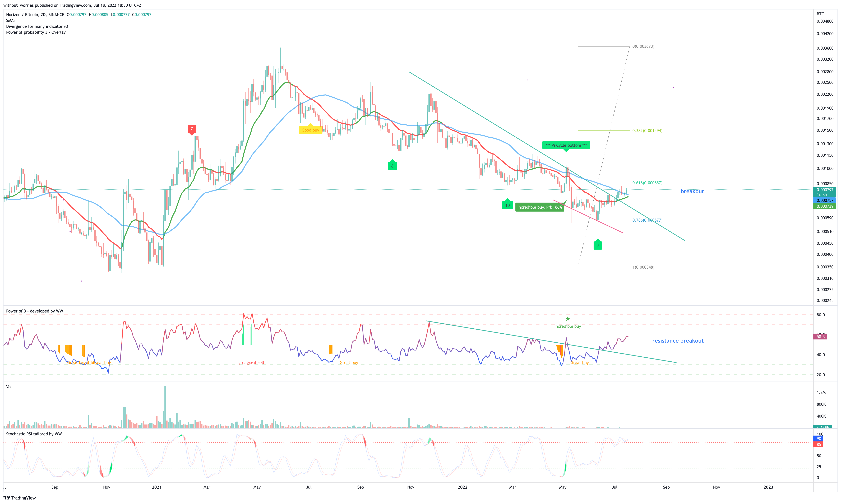Click the Incredible buy, Prb: 86% label
The height and width of the screenshot is (504, 841).
[x=540, y=207]
